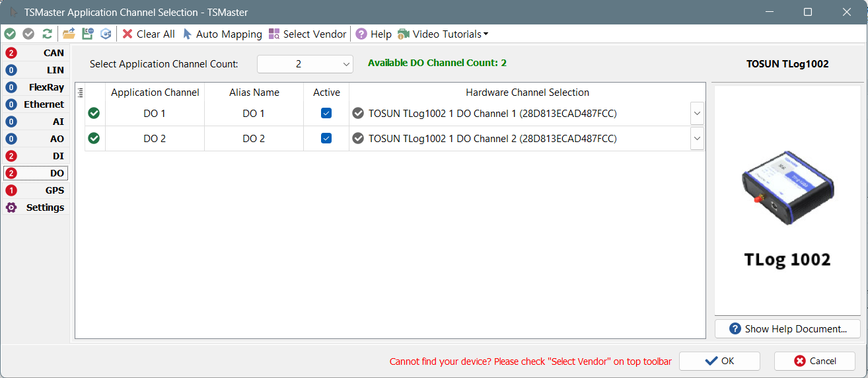Image resolution: width=868 pixels, height=378 pixels.
Task: Click the red cannot-find-your-device hint text
Action: [x=530, y=361]
